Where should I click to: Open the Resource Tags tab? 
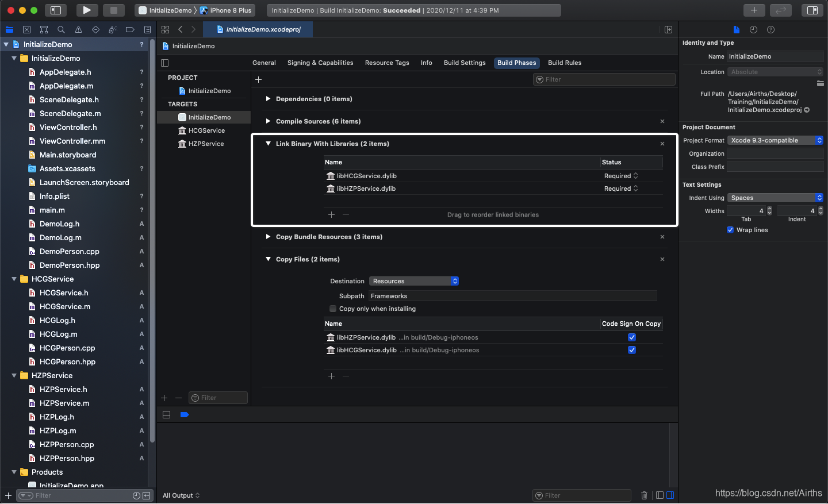pos(387,63)
